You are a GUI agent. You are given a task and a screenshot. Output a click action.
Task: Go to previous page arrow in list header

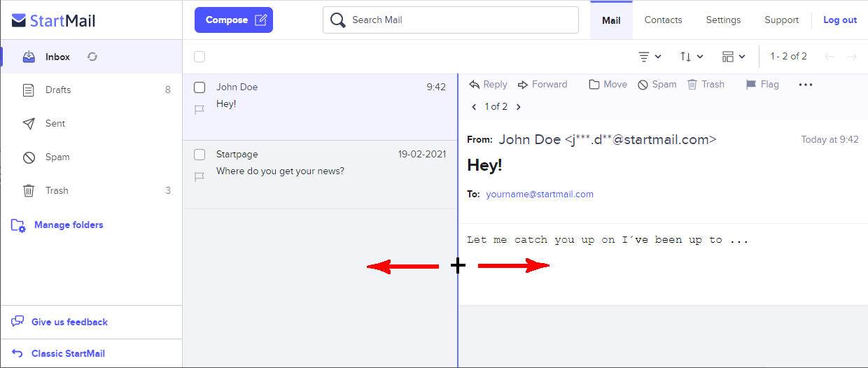click(x=829, y=57)
